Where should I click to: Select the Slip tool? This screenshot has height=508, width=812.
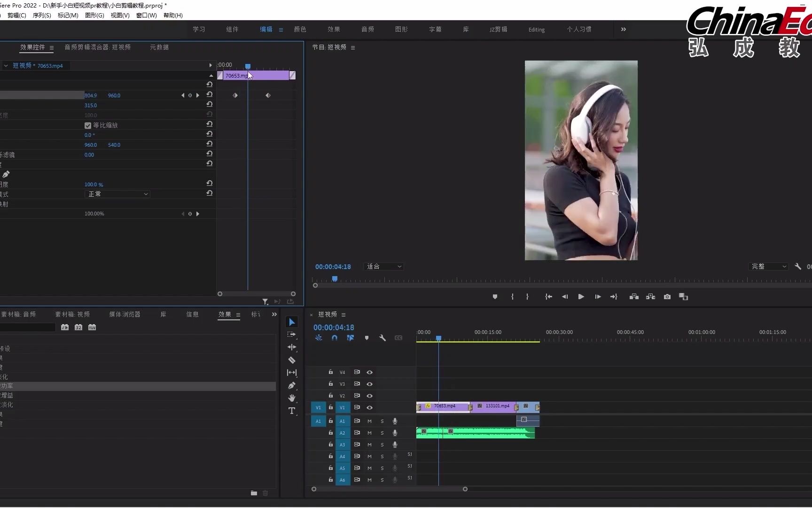pos(292,373)
